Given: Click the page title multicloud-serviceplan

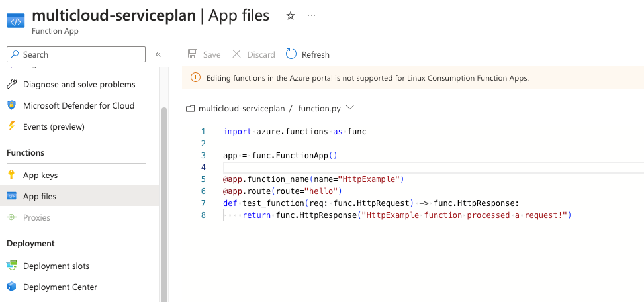Looking at the screenshot, I should click(x=114, y=15).
